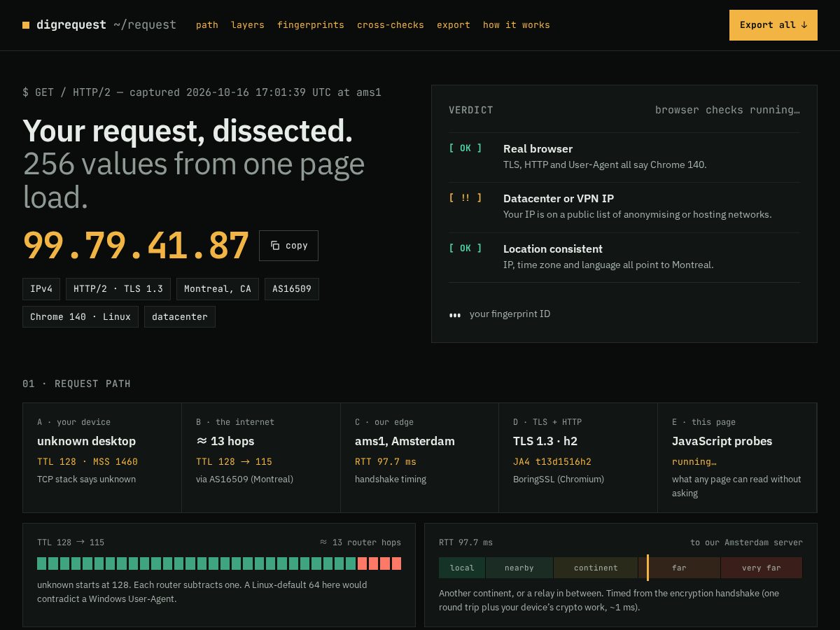This screenshot has height=630, width=840.
Task: Click the 'very far' RTT band segment
Action: [x=762, y=568]
